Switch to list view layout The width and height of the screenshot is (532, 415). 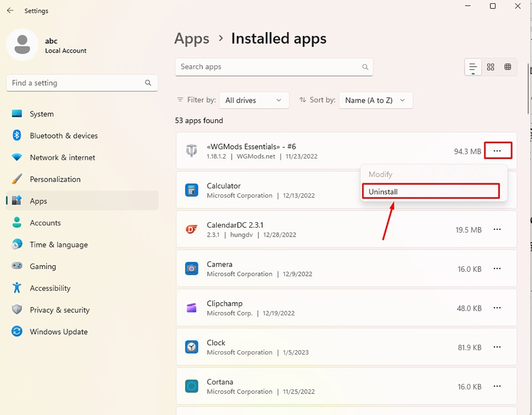(473, 67)
